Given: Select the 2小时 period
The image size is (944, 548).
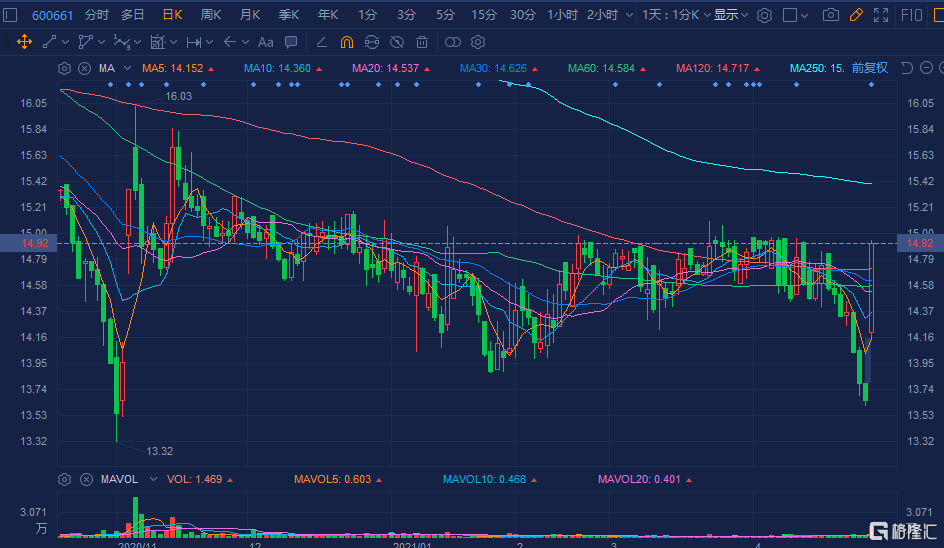Looking at the screenshot, I should 603,15.
